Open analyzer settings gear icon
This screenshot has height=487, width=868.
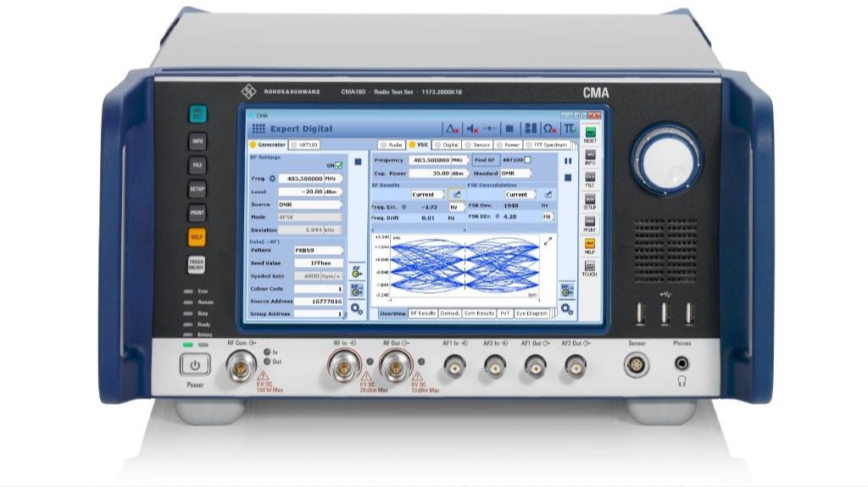coord(567,309)
